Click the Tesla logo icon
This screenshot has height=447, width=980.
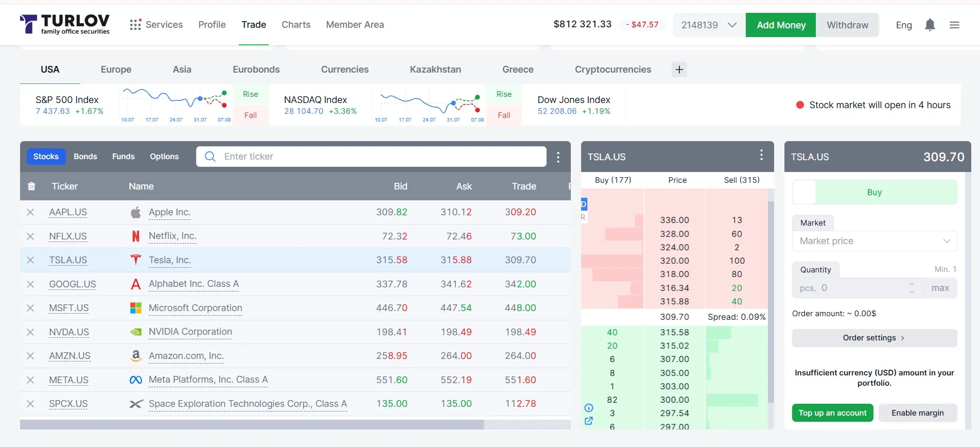(136, 260)
